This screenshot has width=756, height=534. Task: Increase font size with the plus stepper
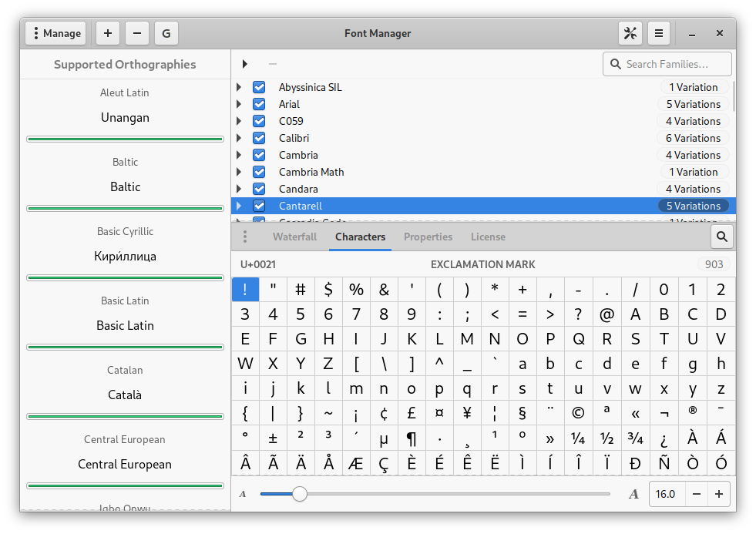(719, 494)
